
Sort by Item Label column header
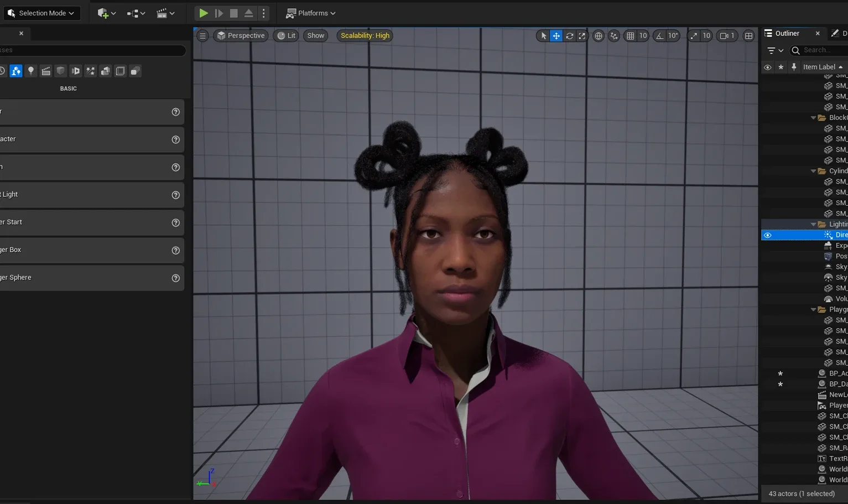(823, 67)
